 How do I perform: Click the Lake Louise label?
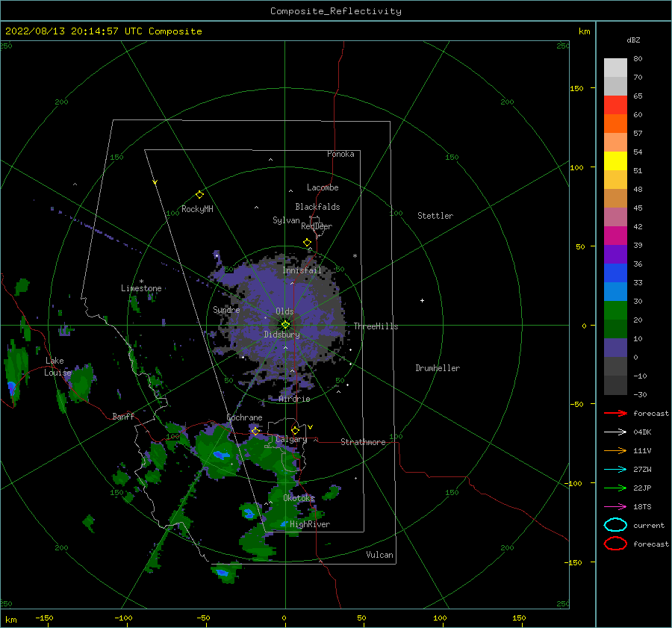click(x=57, y=367)
